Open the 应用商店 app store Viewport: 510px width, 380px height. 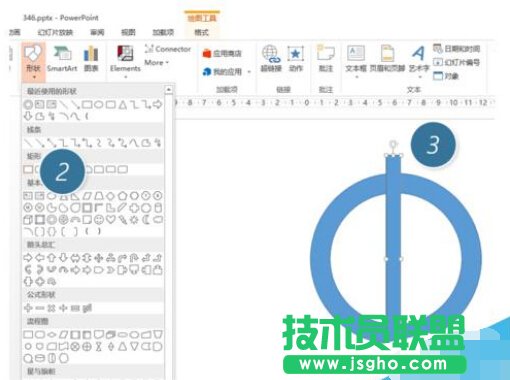click(222, 53)
